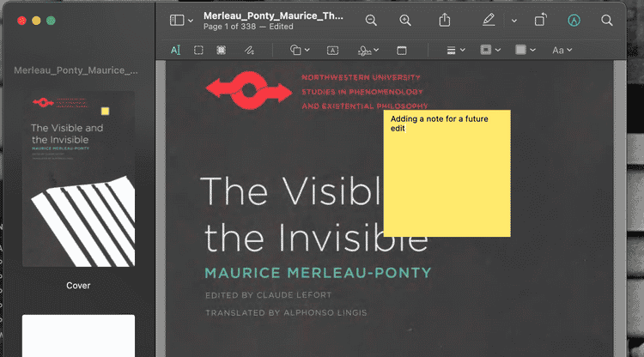Select the Highlight pen tool
Viewport: 644px width, 357px height.
click(x=489, y=20)
